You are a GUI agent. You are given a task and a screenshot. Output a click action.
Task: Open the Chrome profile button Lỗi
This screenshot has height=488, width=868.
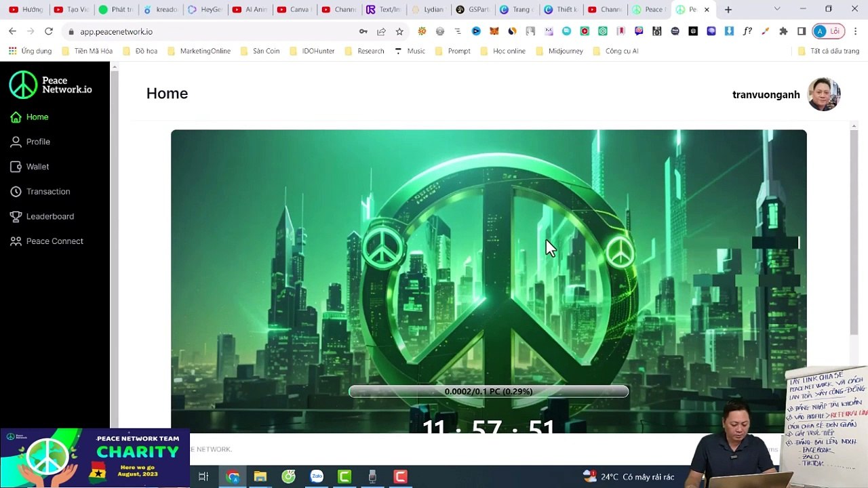(x=828, y=31)
